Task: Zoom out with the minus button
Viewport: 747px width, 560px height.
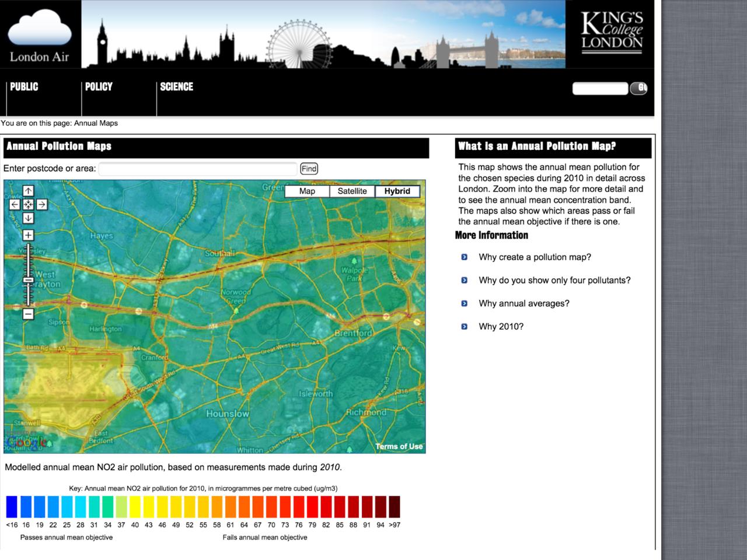Action: (x=28, y=314)
